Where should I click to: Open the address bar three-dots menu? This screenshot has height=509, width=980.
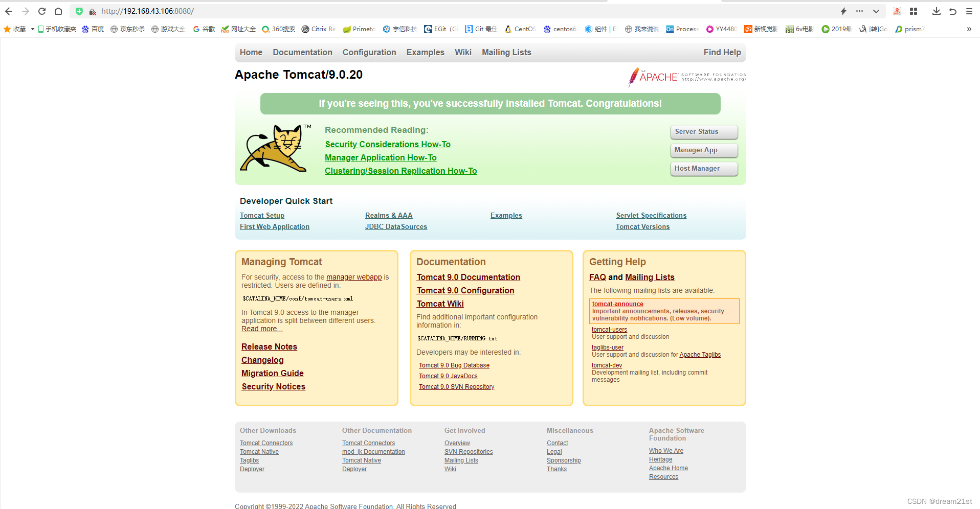[x=859, y=11]
